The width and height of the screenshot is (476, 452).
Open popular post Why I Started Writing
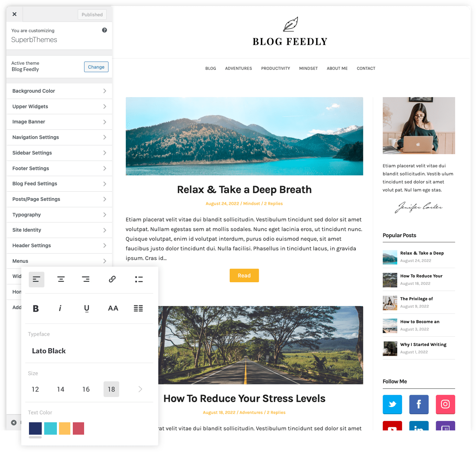coord(423,344)
